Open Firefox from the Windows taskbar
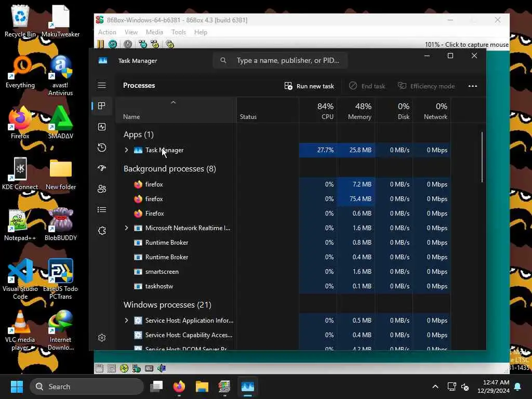This screenshot has height=399, width=532. 179,387
